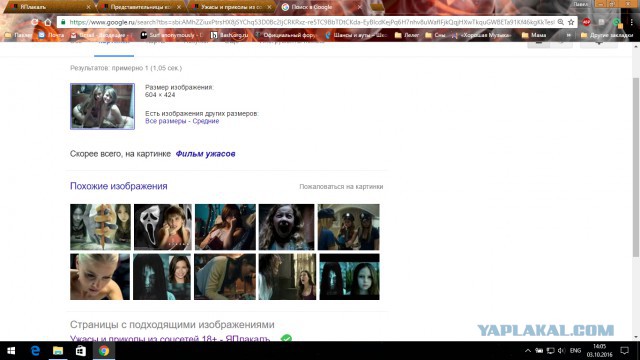Image resolution: width=640 pixels, height=360 pixels.
Task: Open the Похожие изображения heading link
Action: click(x=119, y=186)
